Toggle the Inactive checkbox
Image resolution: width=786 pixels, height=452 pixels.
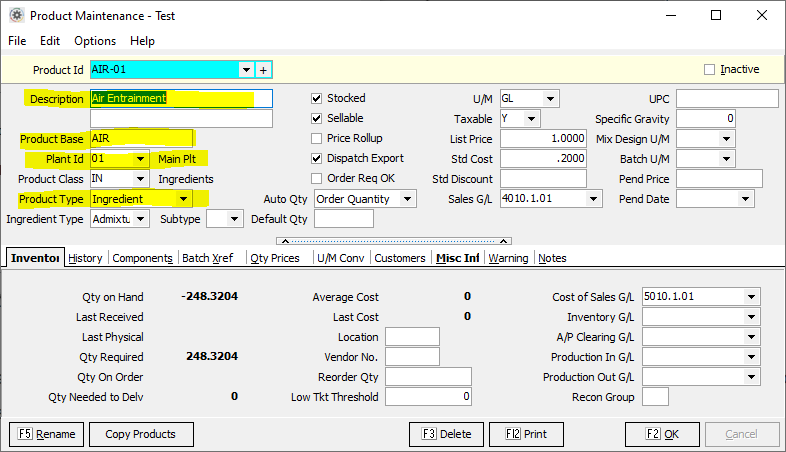coord(710,70)
